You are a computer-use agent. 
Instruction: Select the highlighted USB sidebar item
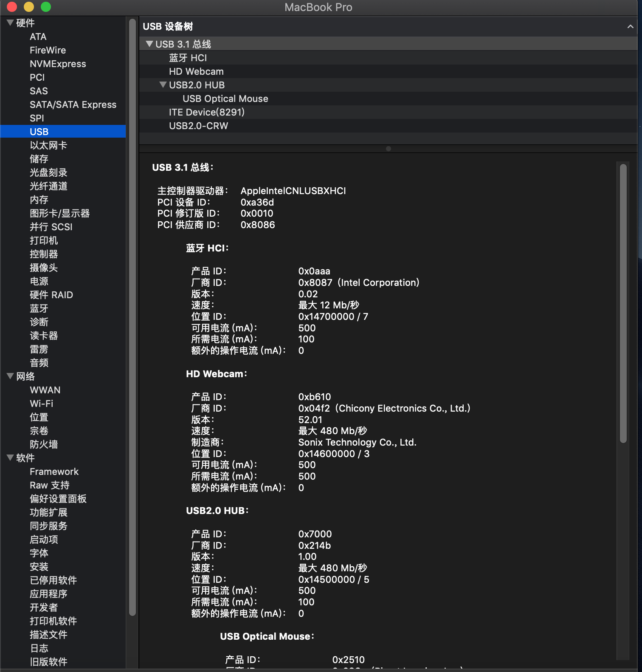click(x=63, y=132)
